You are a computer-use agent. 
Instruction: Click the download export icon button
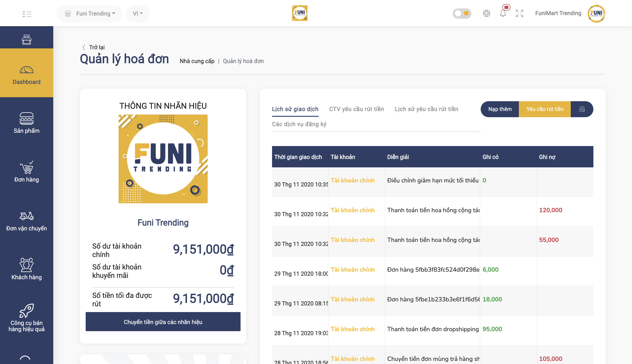coord(582,109)
